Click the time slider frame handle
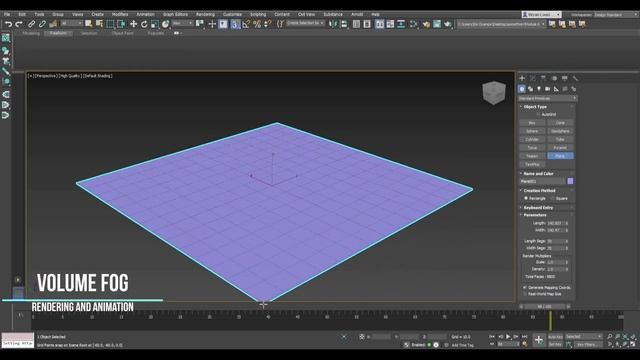Image resolution: width=640 pixels, height=360 pixels. click(544, 306)
